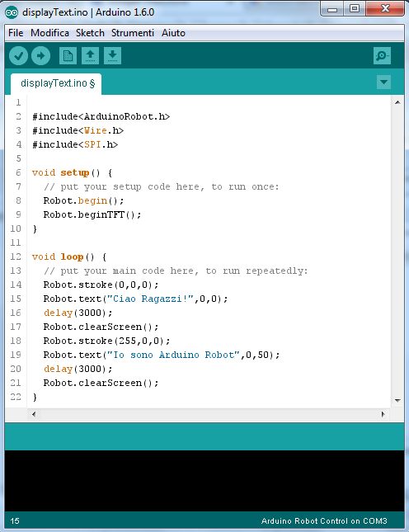Screen dimensions: 409x532
Task: Maximize the Arduino window
Action: pyautogui.click(x=355, y=9)
